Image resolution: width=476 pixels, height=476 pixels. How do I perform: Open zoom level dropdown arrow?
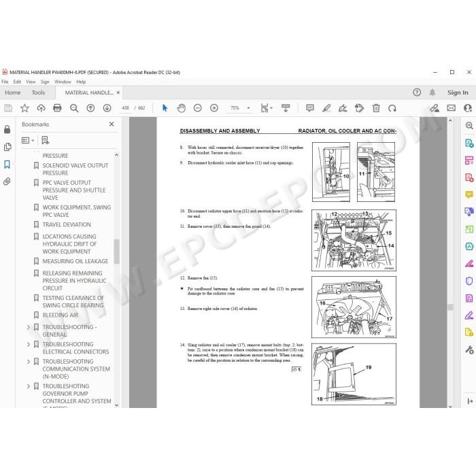[248, 108]
